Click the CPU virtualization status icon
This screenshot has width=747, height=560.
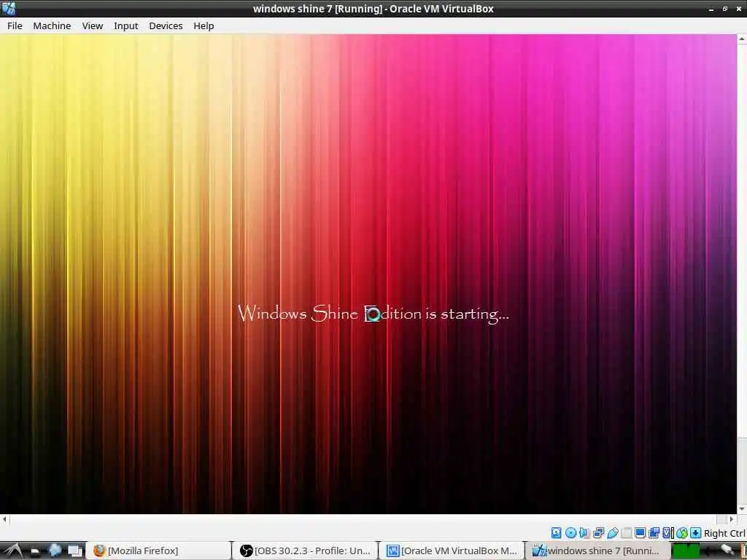coord(668,533)
